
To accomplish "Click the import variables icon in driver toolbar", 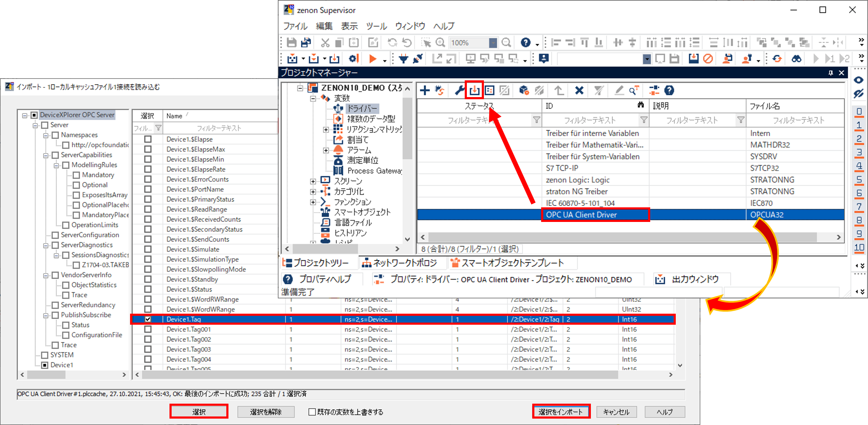I will pos(474,90).
